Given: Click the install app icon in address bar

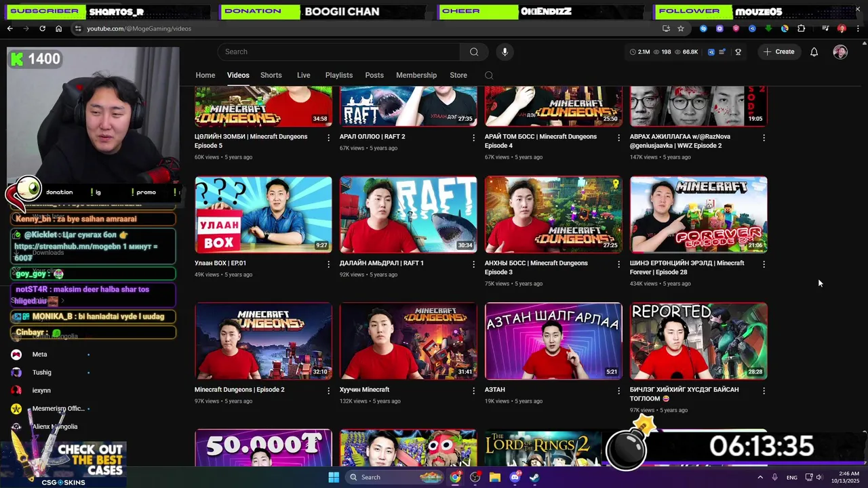Looking at the screenshot, I should (666, 28).
